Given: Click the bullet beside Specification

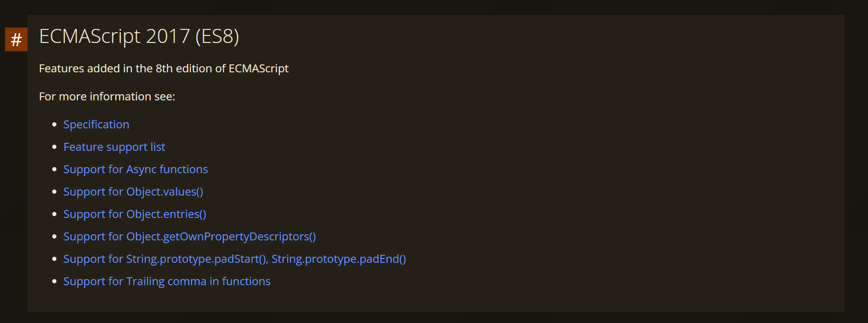Looking at the screenshot, I should pyautogui.click(x=55, y=125).
